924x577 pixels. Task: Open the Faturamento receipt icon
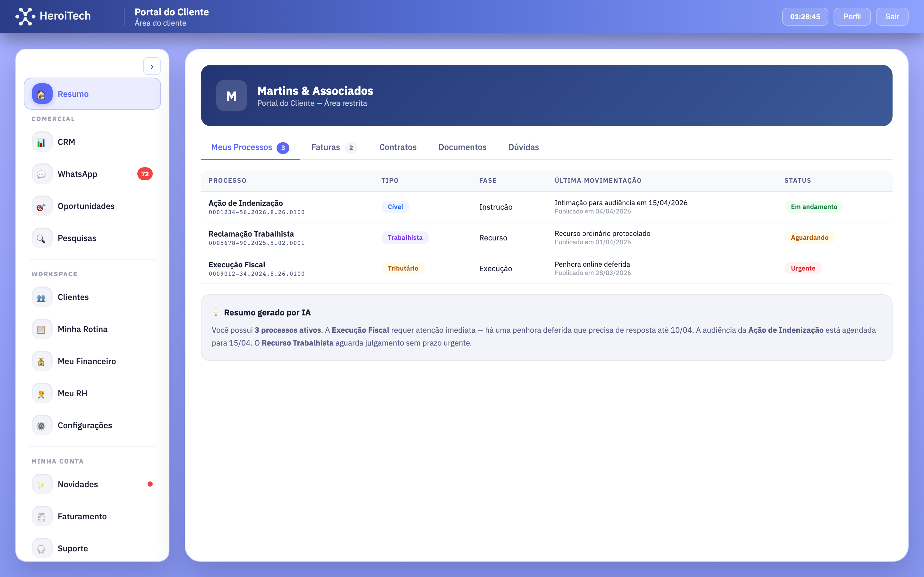pos(42,516)
